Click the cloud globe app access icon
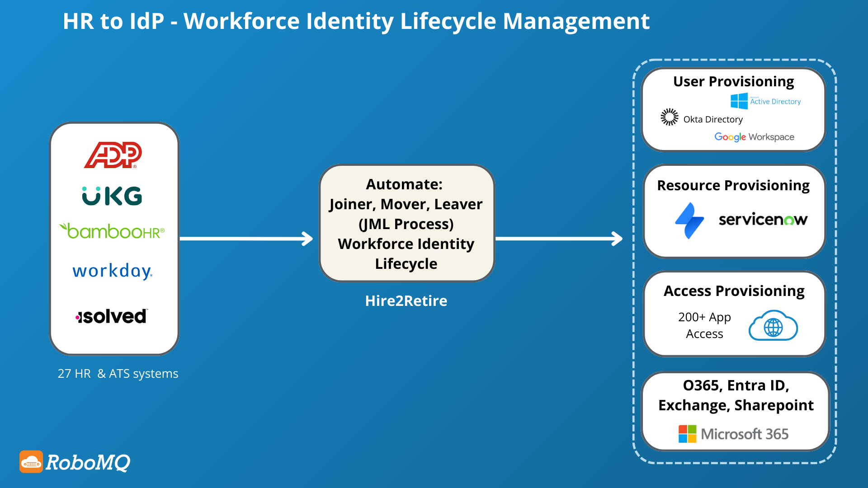Image resolution: width=868 pixels, height=488 pixels. click(773, 326)
